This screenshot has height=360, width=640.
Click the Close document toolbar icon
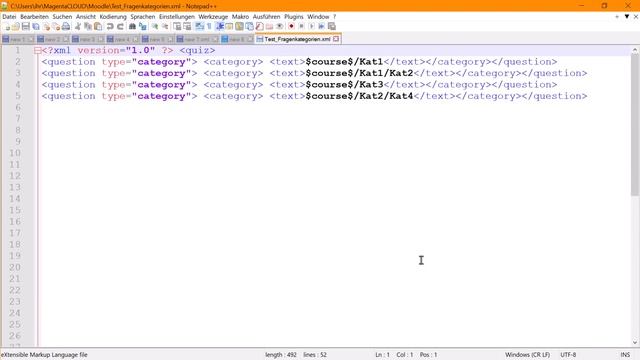(x=46, y=27)
